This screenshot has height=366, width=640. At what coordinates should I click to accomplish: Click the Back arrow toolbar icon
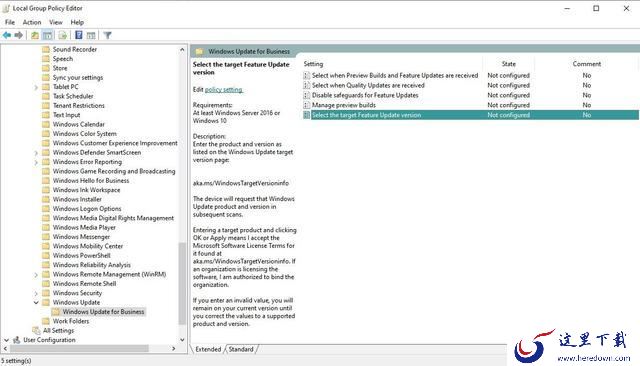click(x=7, y=35)
